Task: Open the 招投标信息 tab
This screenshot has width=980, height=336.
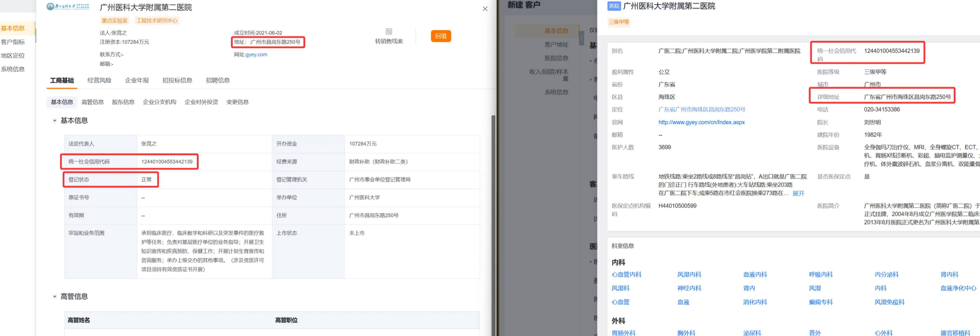Action: 177,80
